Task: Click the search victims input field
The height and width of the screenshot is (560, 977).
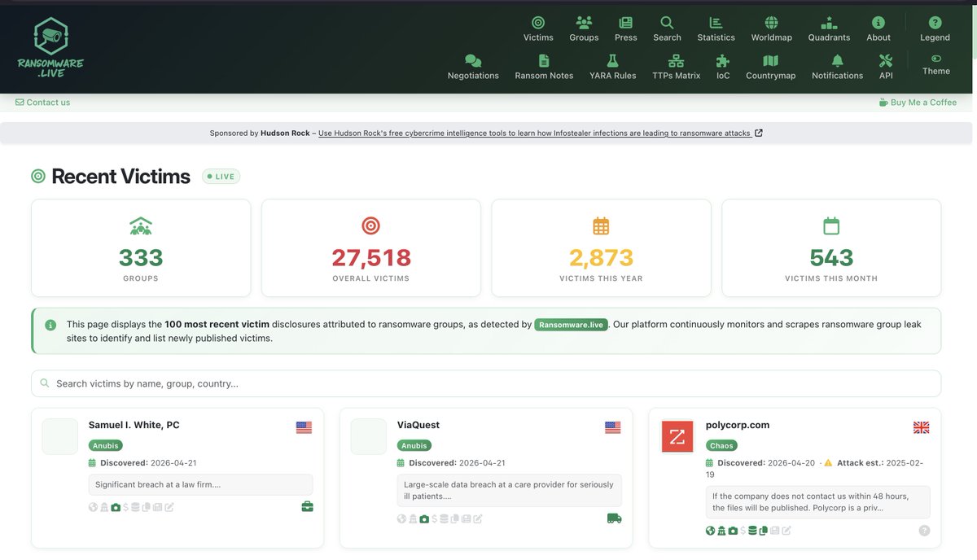Action: click(x=486, y=383)
